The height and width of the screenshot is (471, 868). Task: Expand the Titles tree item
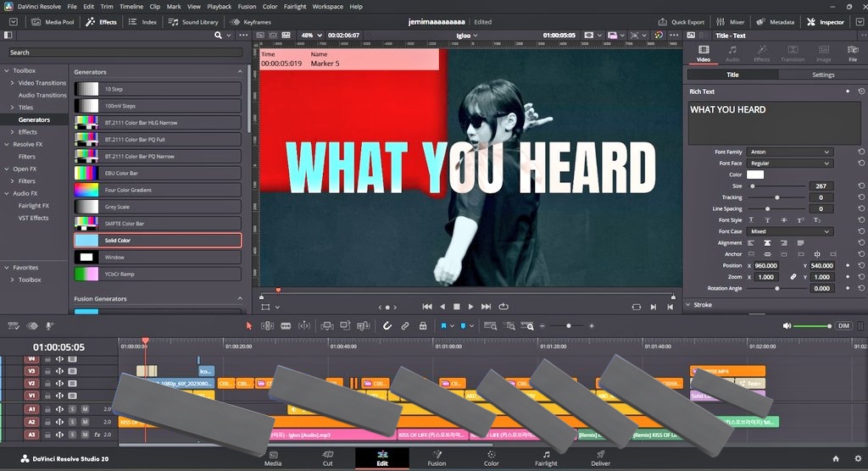[12, 108]
